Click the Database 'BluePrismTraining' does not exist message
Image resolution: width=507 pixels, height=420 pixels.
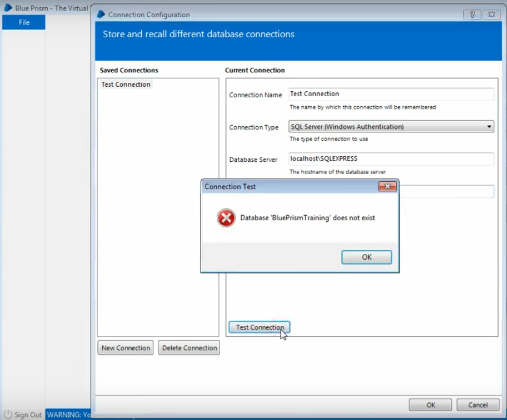coord(307,218)
